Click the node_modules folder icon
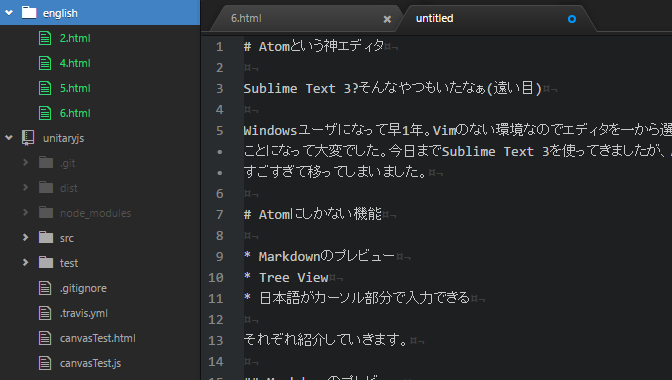This screenshot has width=672, height=380. coord(46,212)
